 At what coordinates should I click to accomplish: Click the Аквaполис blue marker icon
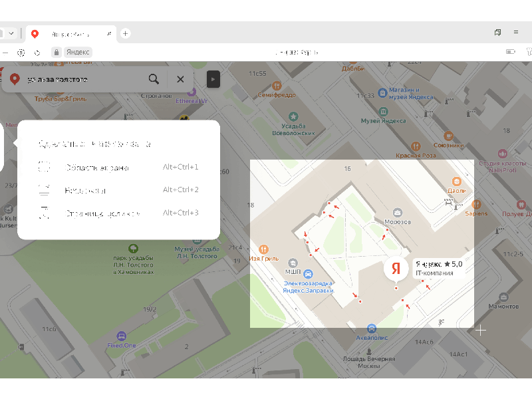click(x=372, y=329)
